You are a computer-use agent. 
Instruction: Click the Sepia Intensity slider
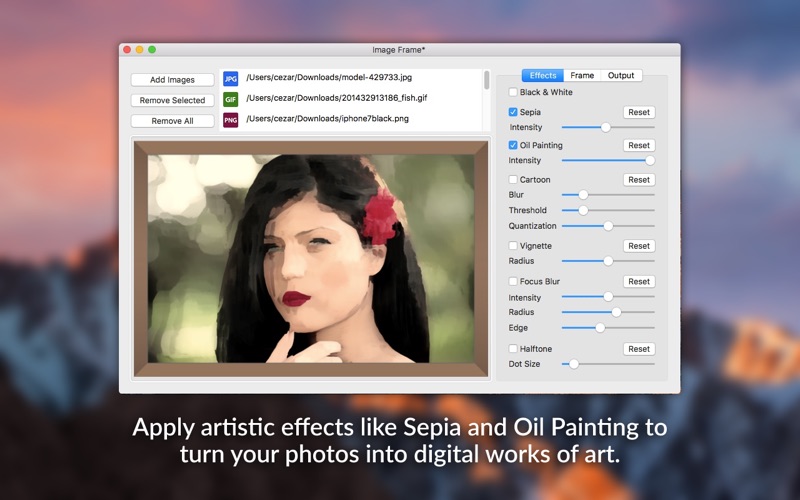pos(606,127)
